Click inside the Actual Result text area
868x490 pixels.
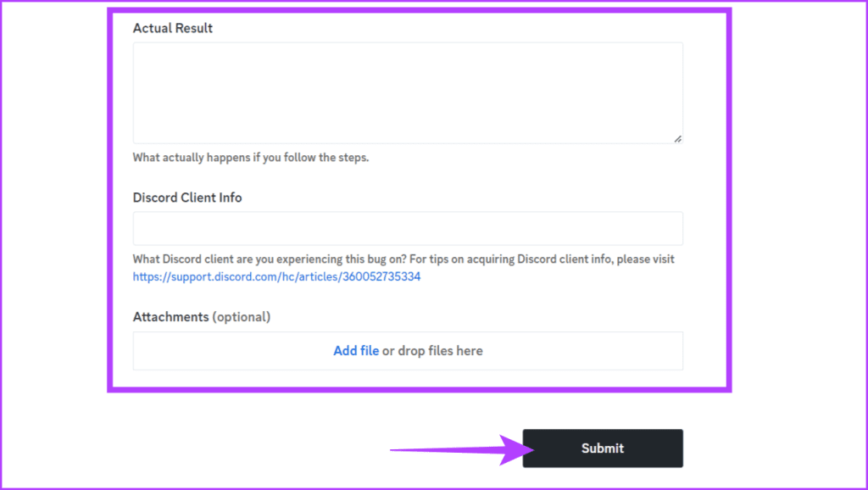408,93
